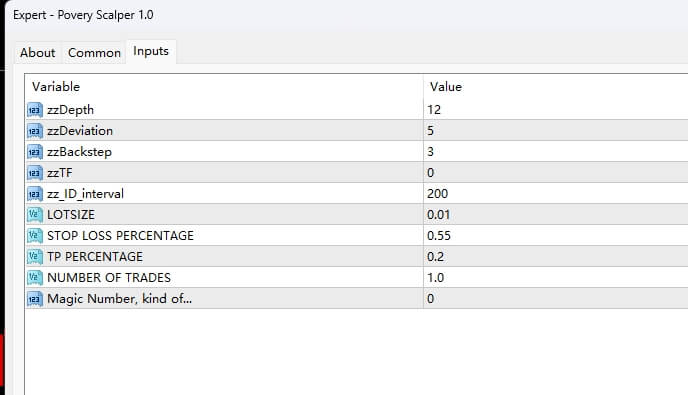Click the Magic Number row icon
This screenshot has height=395, width=688.
[35, 299]
